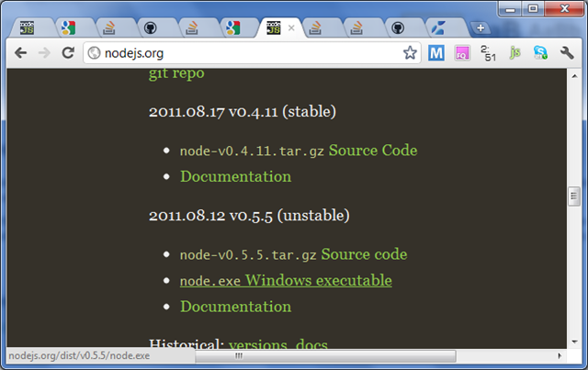Click the "2011.08.12 v0.5.5 (unstable)" heading

coord(249,216)
